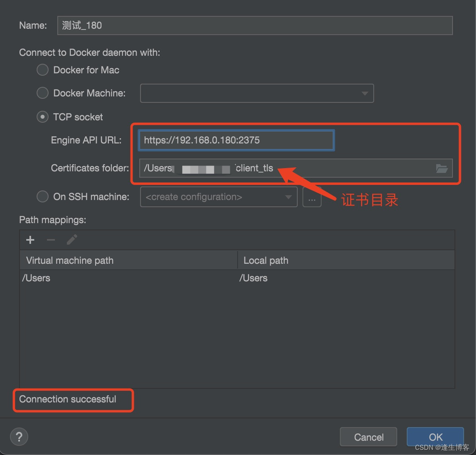Edit the selected path mapping
This screenshot has height=455, width=476.
click(x=72, y=239)
